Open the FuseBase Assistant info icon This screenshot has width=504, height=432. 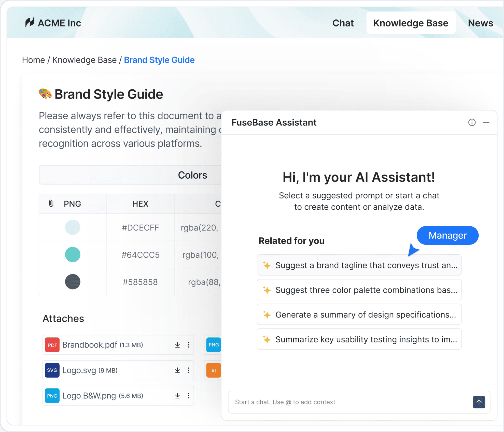472,122
